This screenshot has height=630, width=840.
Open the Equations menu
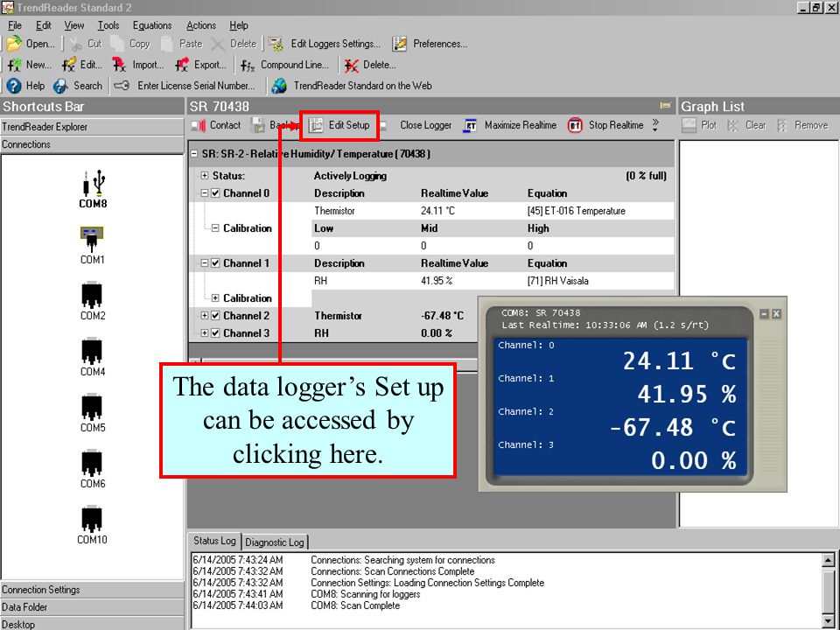pos(152,25)
